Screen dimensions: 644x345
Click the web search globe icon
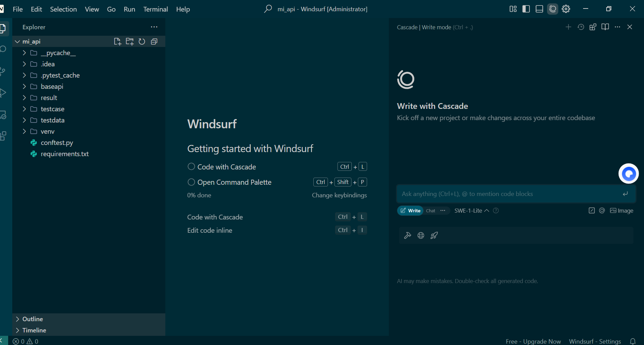[421, 235]
